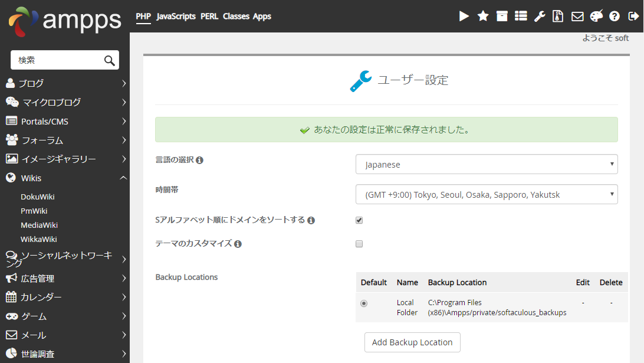Click the paint palette theme icon
Screen dimensions: 644x363
(596, 17)
